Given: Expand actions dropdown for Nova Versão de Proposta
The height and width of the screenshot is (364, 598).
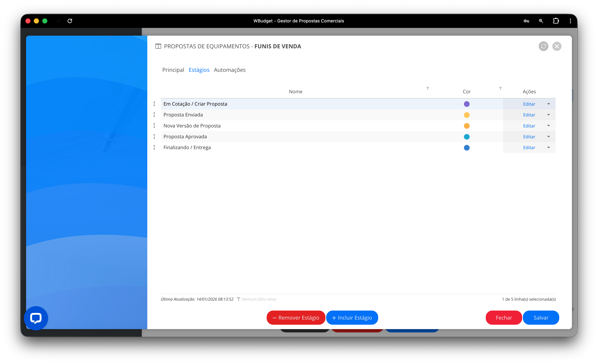Looking at the screenshot, I should (548, 126).
